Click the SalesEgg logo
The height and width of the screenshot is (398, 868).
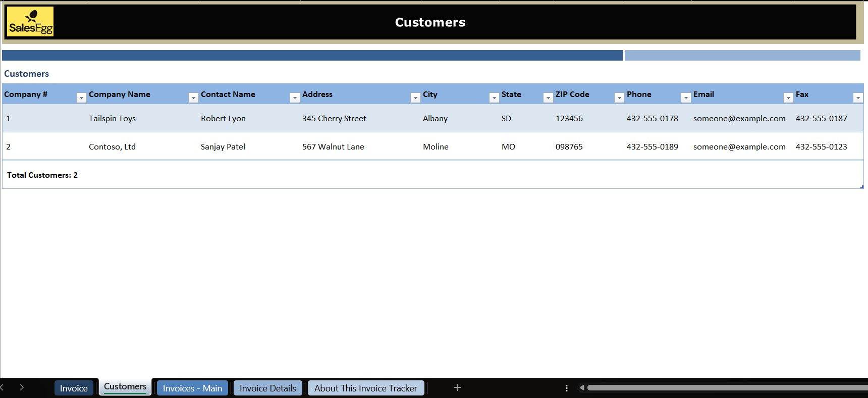pos(30,22)
